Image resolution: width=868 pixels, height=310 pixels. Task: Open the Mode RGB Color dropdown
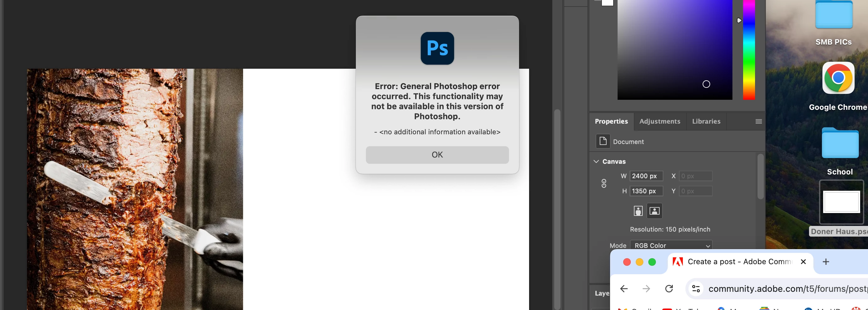click(x=671, y=245)
